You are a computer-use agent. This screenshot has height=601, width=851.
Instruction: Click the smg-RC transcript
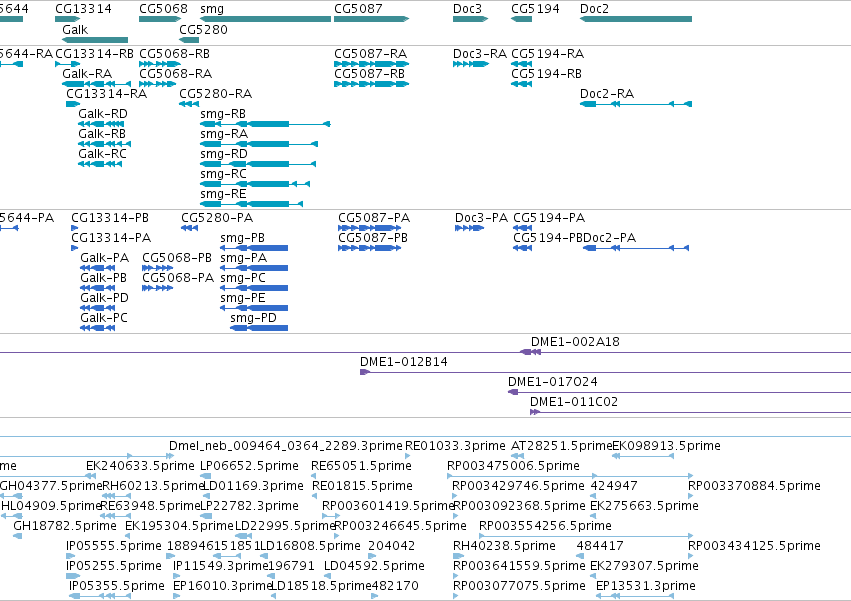(255, 184)
